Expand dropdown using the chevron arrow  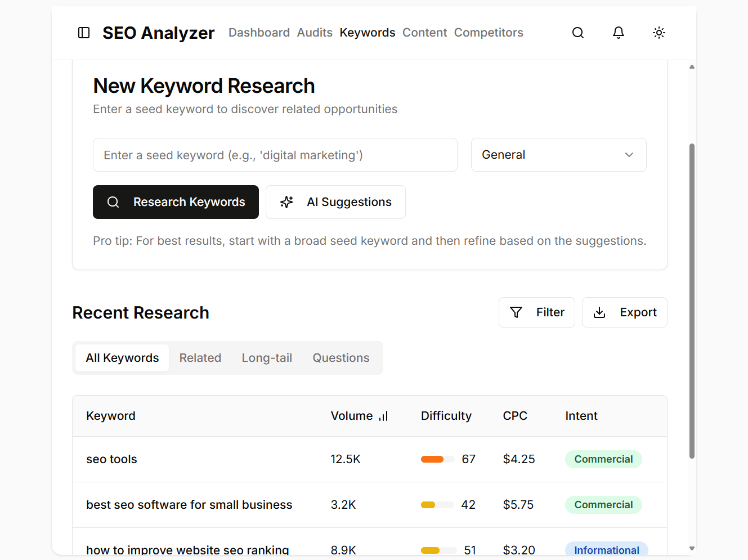[629, 155]
